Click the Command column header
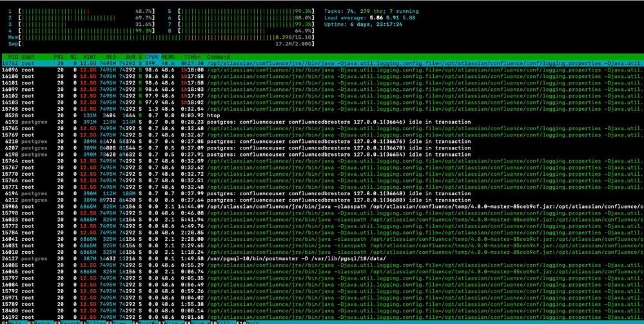Screen dimensions: 644x324 [x=219, y=57]
